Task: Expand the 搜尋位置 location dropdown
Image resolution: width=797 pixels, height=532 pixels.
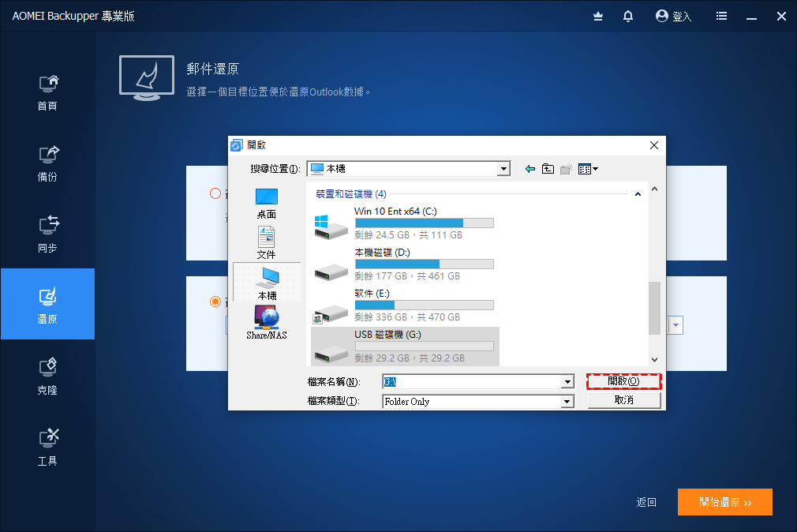Action: (x=503, y=169)
